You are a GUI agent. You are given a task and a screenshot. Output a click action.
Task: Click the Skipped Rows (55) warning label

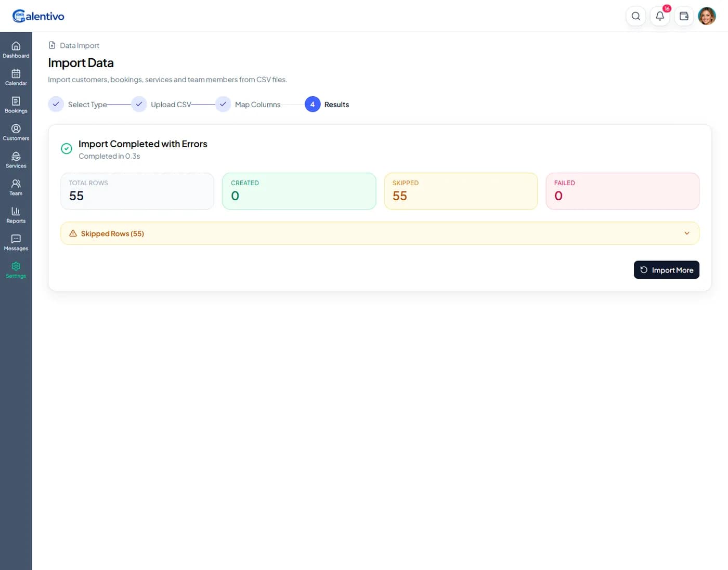click(x=112, y=234)
